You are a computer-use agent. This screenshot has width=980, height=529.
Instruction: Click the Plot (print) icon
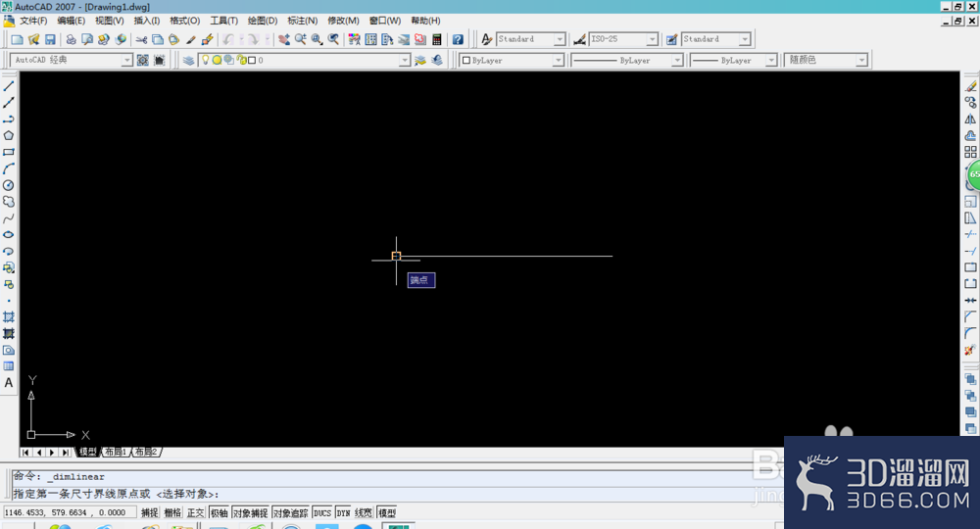[x=71, y=39]
